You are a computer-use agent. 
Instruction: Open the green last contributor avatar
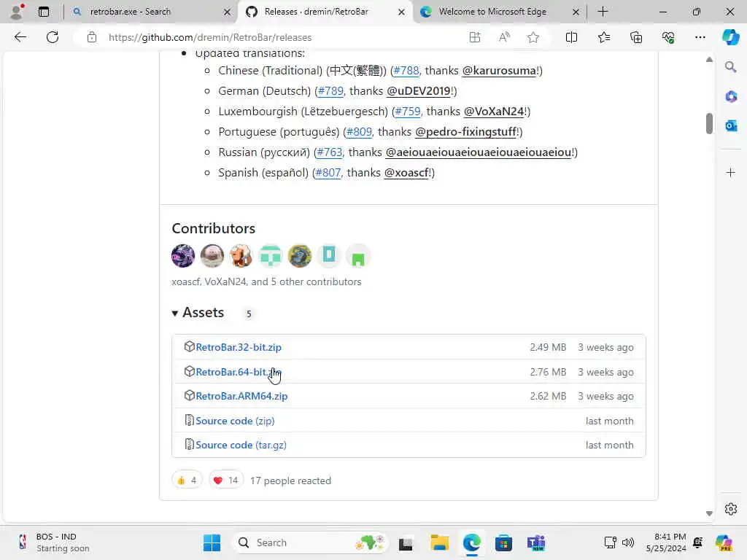[x=357, y=256]
